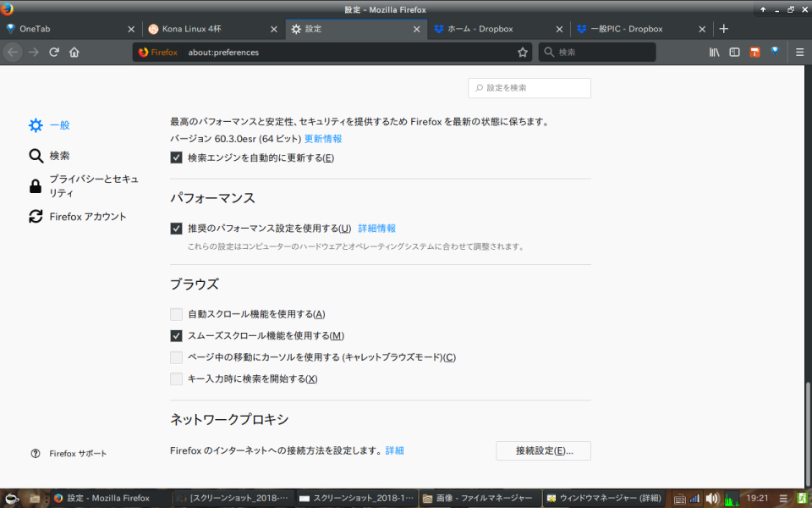The image size is (812, 508).
Task: Reload the current page
Action: coord(54,52)
